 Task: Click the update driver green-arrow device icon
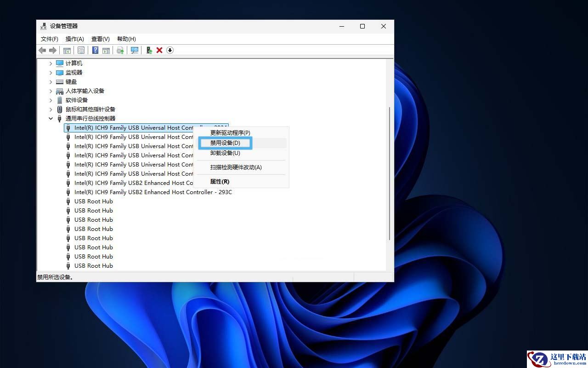pos(149,50)
